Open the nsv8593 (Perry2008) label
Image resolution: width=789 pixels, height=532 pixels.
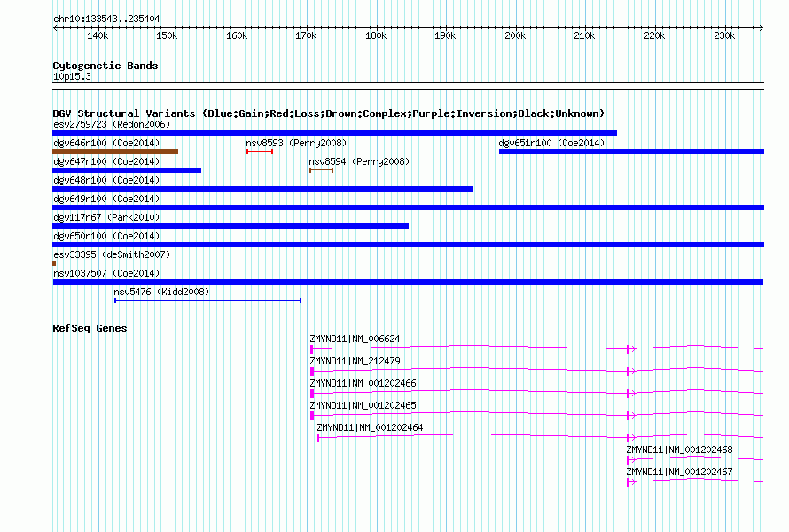(x=296, y=143)
